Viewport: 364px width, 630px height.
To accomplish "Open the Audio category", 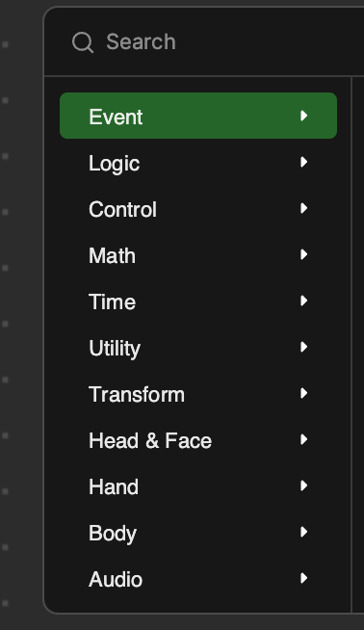I will pos(198,578).
